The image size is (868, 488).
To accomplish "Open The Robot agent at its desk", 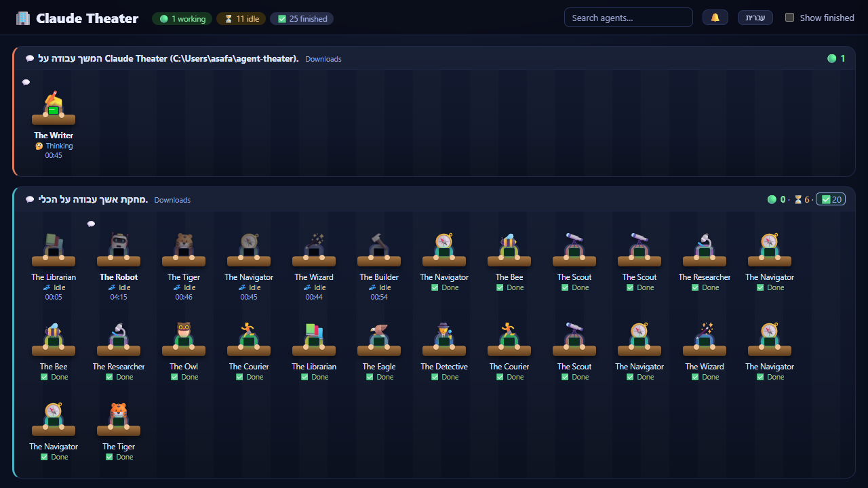I will 119,250.
